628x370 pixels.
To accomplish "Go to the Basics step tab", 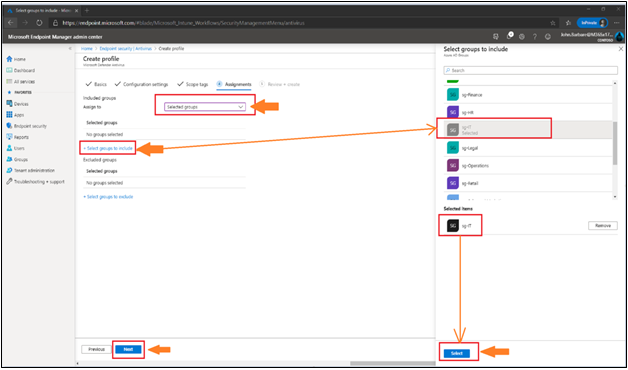I will pos(97,84).
